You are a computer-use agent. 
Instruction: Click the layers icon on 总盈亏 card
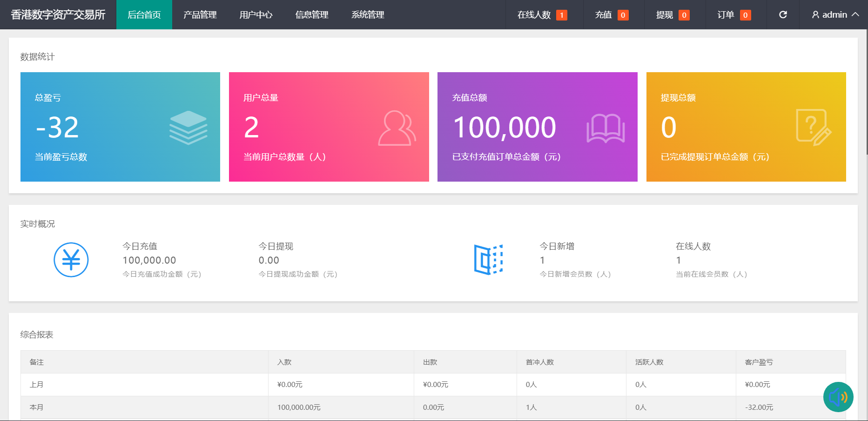(x=188, y=128)
